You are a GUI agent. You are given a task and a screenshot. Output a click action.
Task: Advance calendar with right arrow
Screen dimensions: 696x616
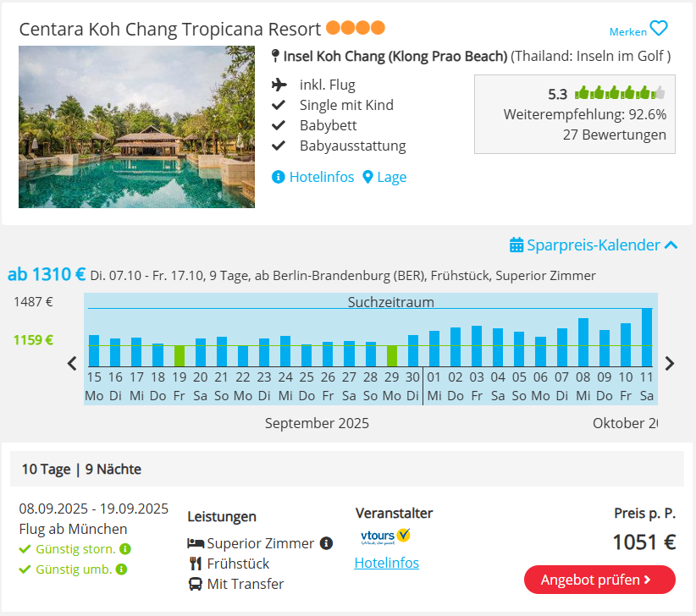tap(670, 363)
